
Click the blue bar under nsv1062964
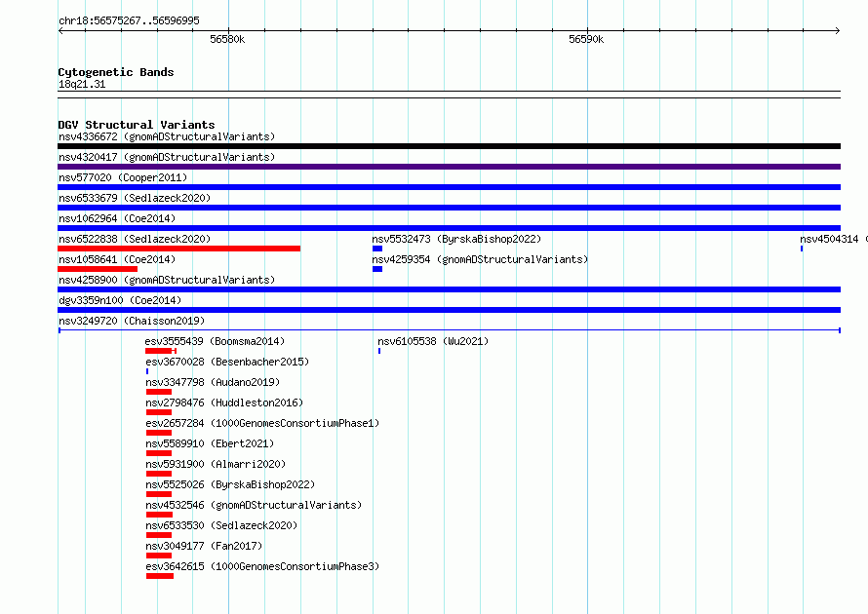[x=449, y=228]
